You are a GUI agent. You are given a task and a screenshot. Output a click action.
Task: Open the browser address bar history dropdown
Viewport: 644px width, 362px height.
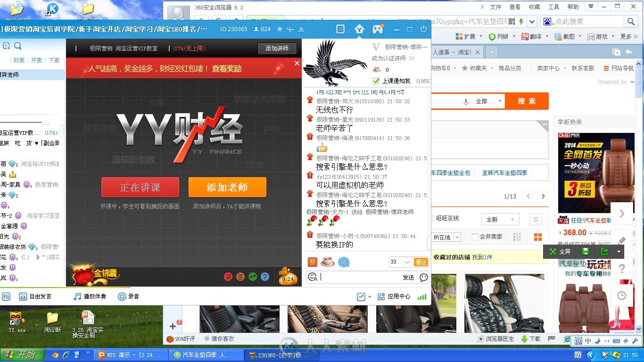(532, 22)
